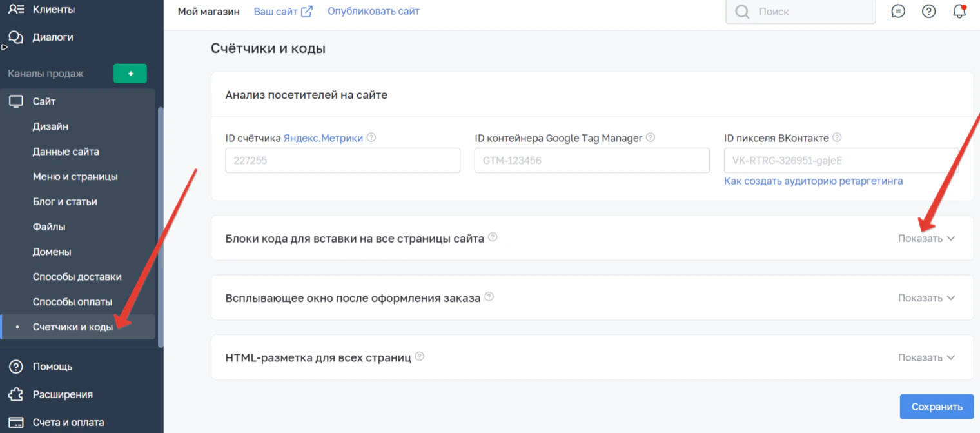980x433 pixels.
Task: Go to Расширения in the sidebar
Action: 63,394
